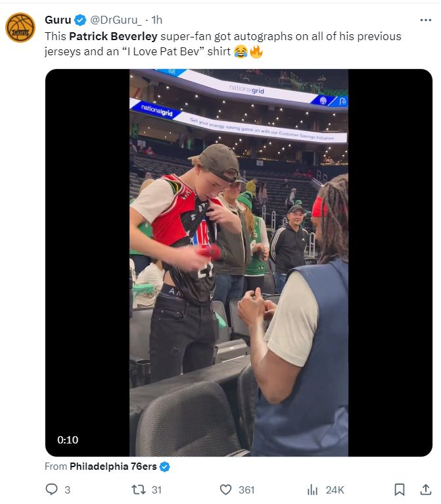Click verified badge next to Philadelphia 76ers
441x504 pixels.
pos(164,466)
